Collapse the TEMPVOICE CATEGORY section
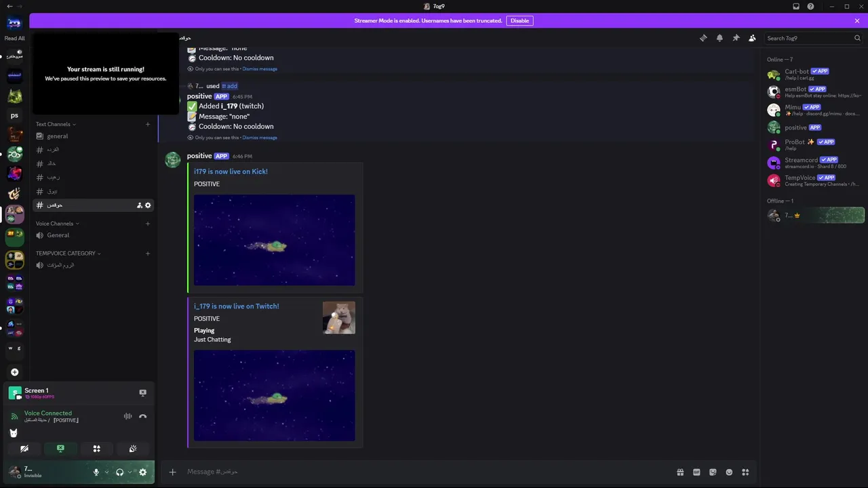Screen dimensions: 868x488 pos(68,253)
